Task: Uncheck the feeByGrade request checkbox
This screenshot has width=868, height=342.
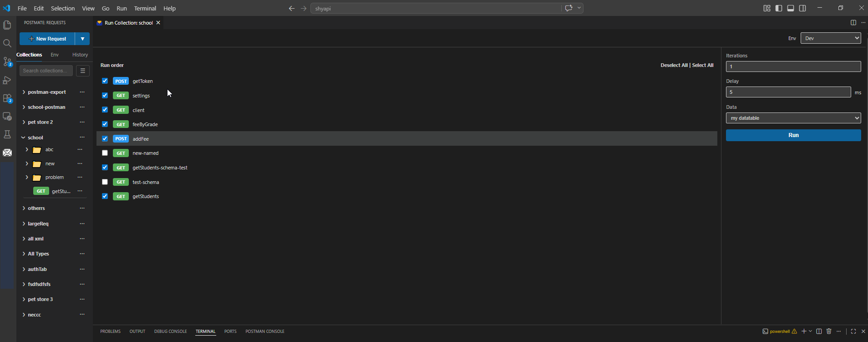Action: pos(105,124)
